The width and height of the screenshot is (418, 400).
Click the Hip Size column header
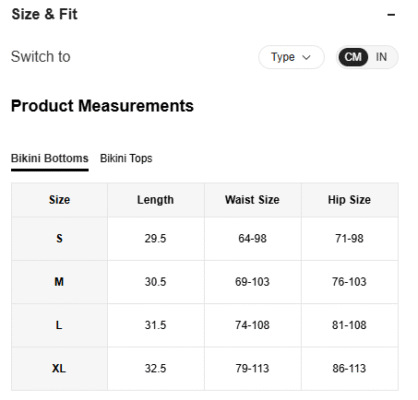[x=349, y=200]
